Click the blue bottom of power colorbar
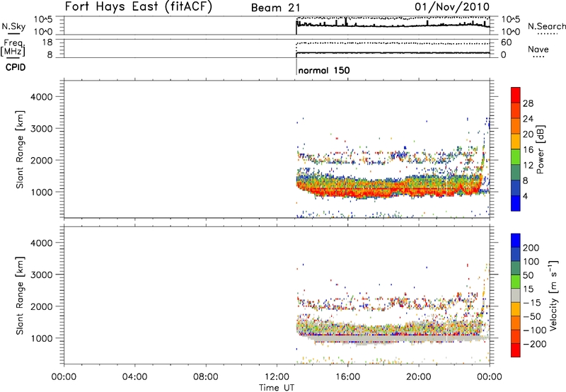Screen dimensions: 566x392 click(x=516, y=203)
